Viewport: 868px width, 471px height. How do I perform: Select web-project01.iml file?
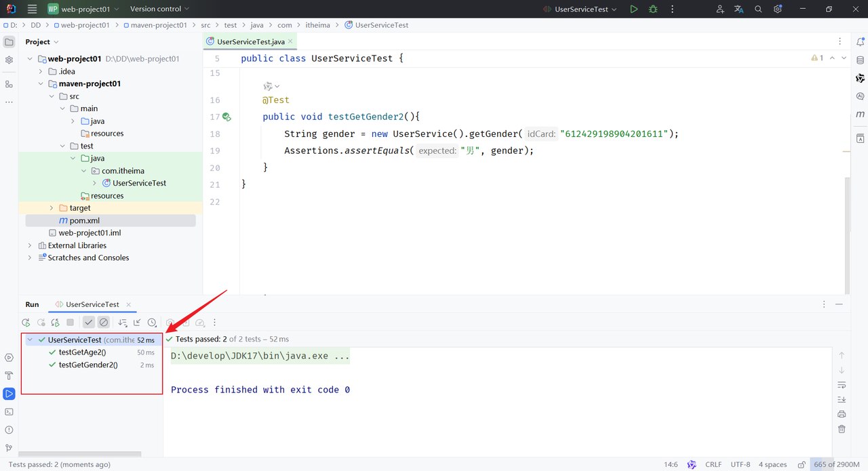click(x=90, y=233)
